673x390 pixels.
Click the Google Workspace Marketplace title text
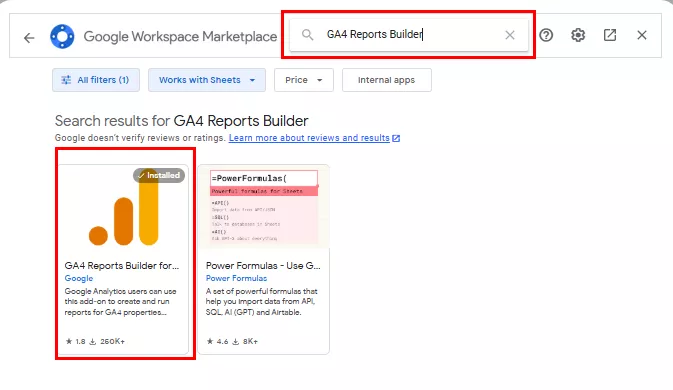click(180, 36)
